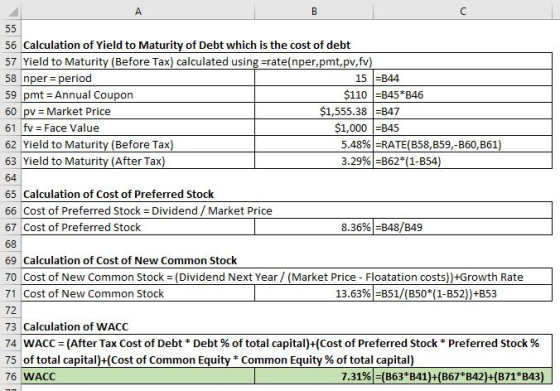Click the heading 'Calculation of Yield to Maturity of Debt'
This screenshot has height=391, width=560.
[187, 45]
